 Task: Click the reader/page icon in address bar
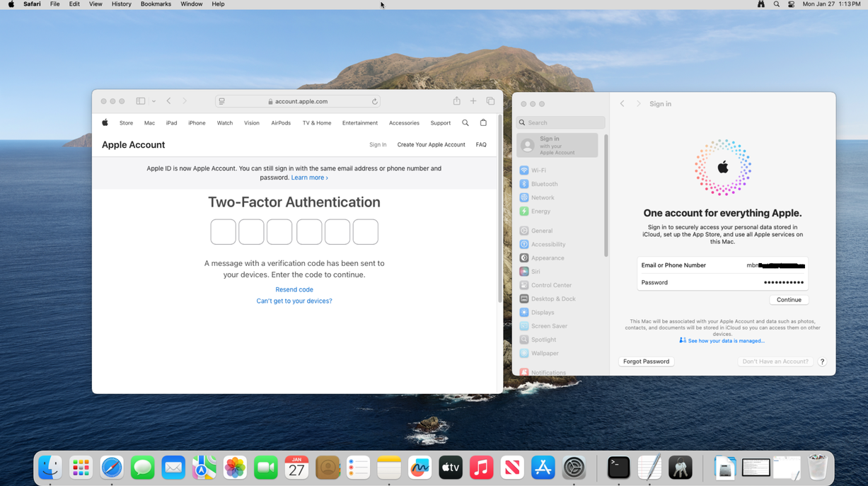(x=222, y=101)
